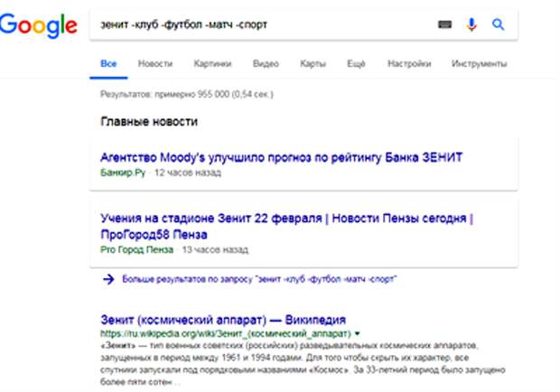
Task: Click the Wikipedia snippet starting «Зенит»
Action: 303,364
